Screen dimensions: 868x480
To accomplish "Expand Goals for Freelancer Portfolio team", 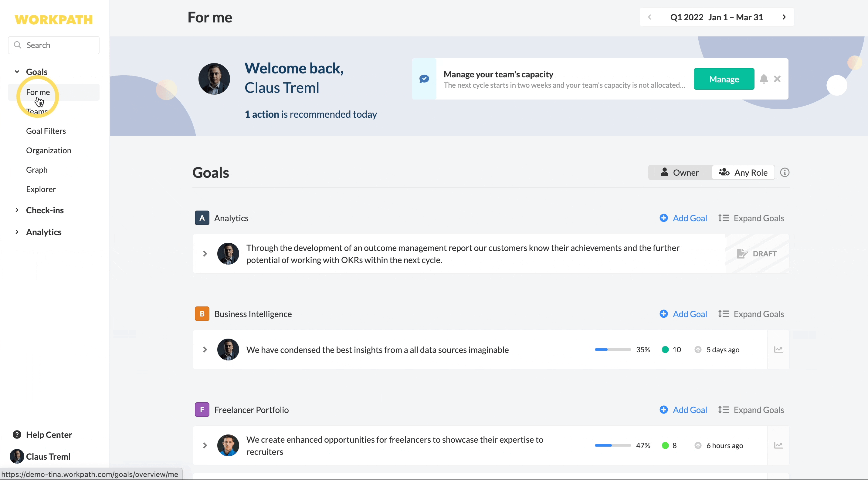I will [x=751, y=410].
